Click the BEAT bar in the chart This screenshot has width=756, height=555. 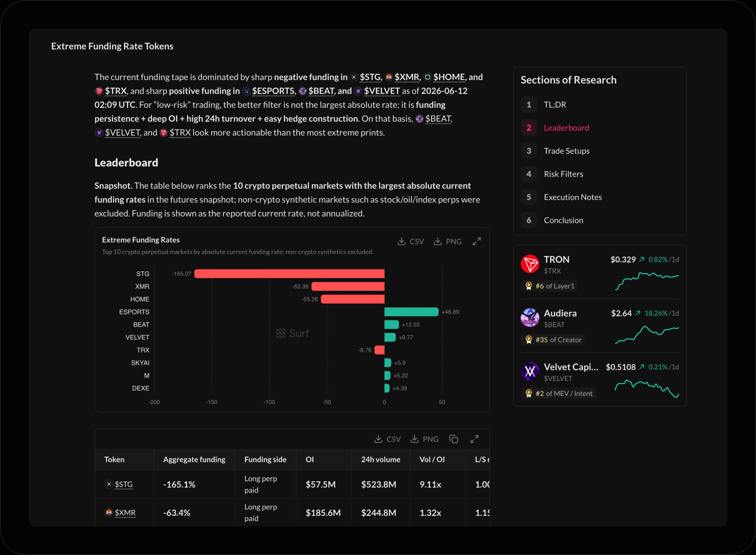click(x=392, y=325)
